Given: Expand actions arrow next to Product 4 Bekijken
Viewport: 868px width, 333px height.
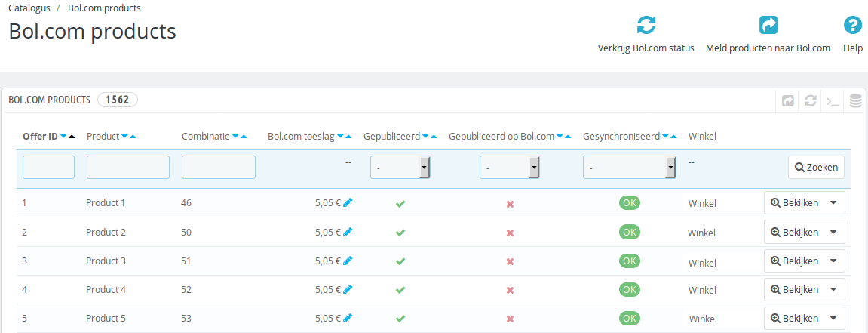Looking at the screenshot, I should [833, 289].
